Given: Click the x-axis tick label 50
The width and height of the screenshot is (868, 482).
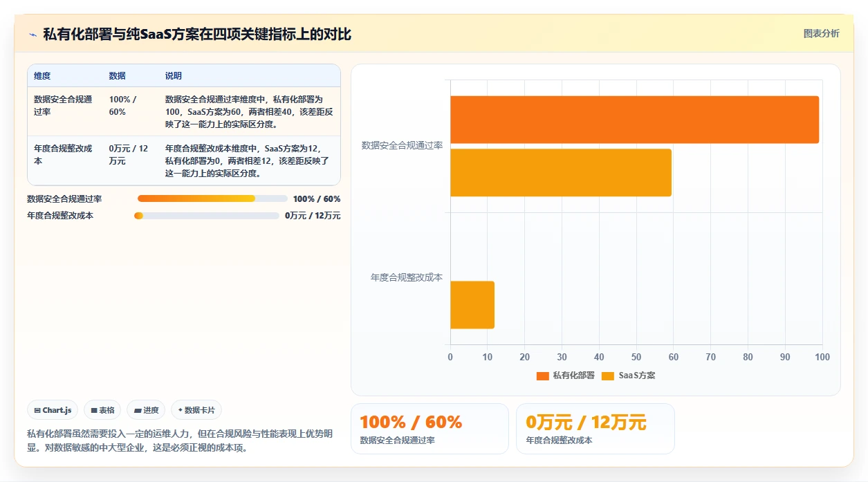Looking at the screenshot, I should click(x=636, y=357).
